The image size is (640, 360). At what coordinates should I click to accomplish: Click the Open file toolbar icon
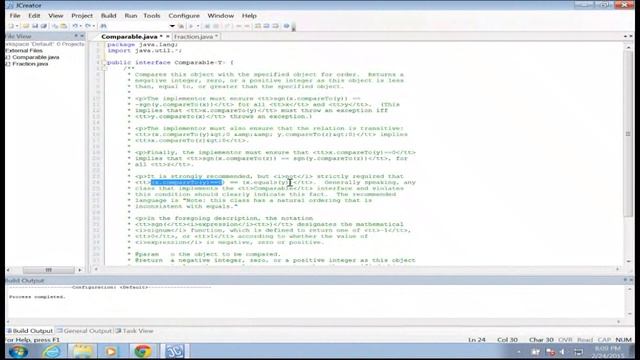pyautogui.click(x=26, y=26)
